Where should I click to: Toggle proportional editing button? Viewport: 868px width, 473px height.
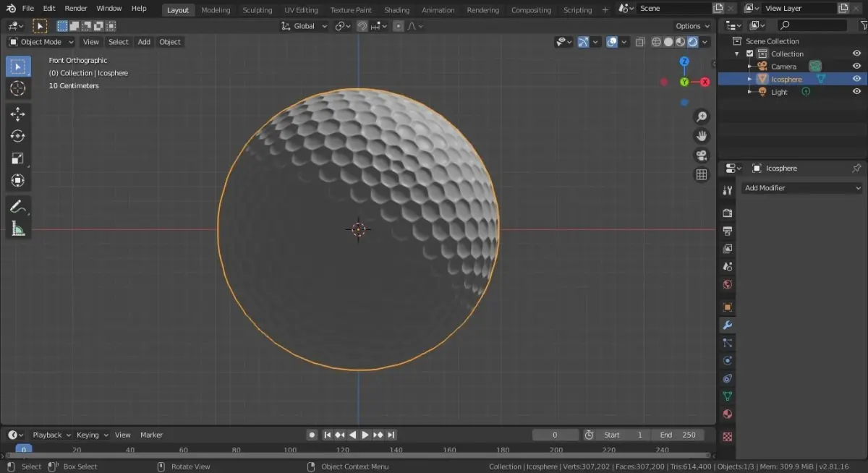[398, 26]
